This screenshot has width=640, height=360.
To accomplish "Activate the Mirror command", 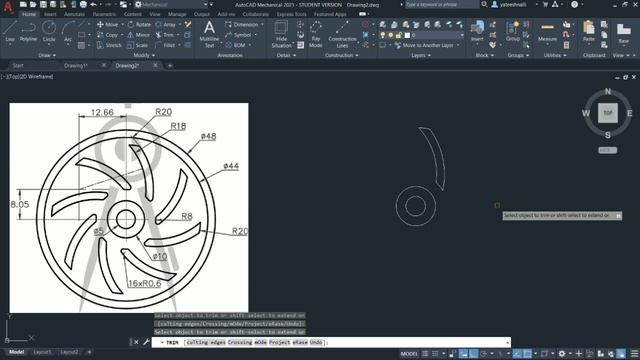I will [x=139, y=35].
